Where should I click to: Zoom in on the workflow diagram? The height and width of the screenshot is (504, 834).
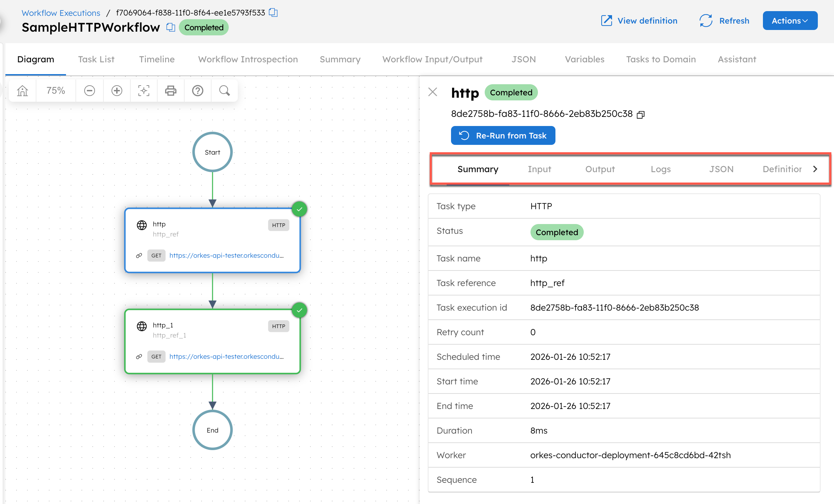(x=117, y=90)
